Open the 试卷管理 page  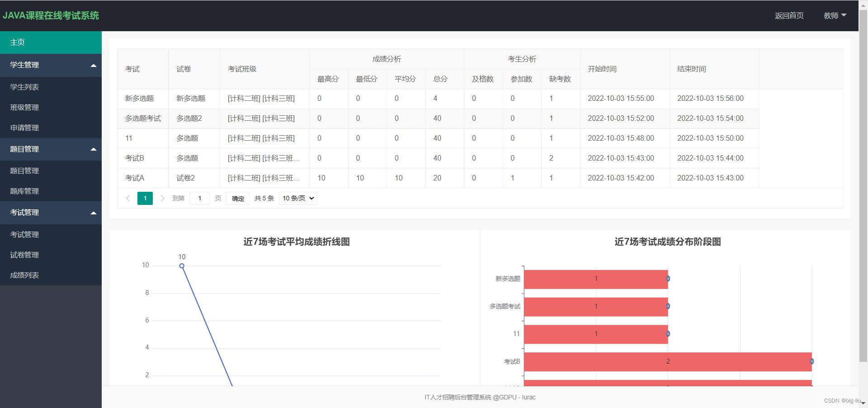(24, 255)
